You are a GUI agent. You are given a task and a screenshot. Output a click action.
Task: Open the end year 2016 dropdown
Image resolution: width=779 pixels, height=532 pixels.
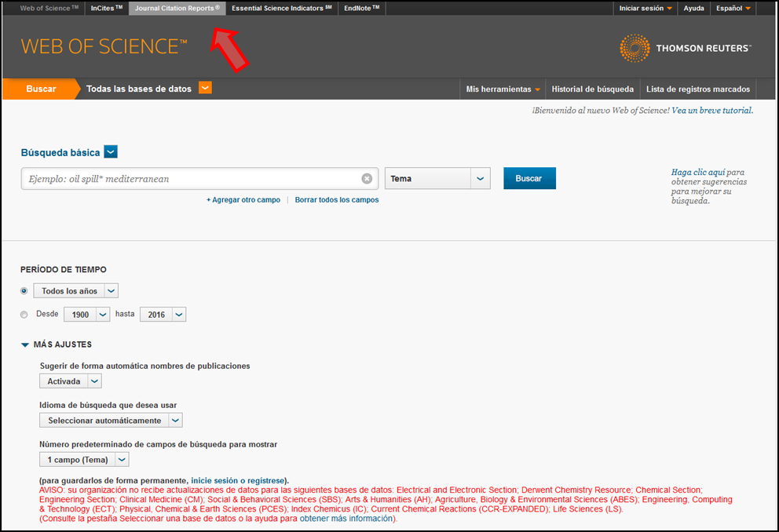(163, 315)
